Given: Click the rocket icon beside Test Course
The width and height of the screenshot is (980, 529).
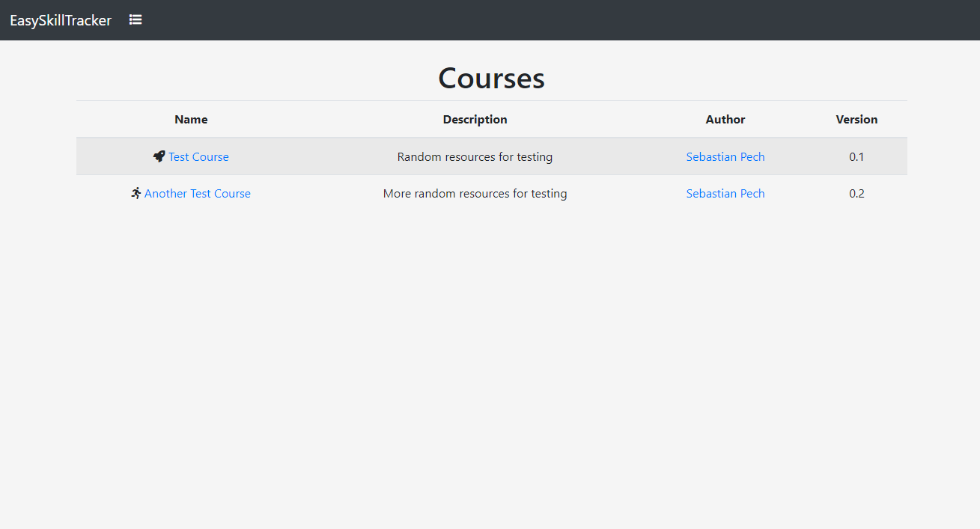Looking at the screenshot, I should coord(159,156).
